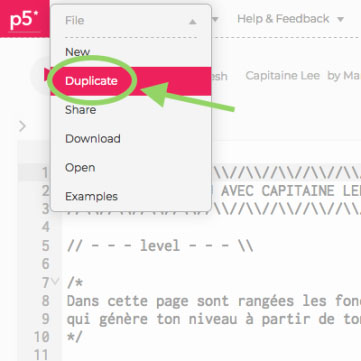Click the Help & Feedback down arrow
The width and height of the screenshot is (361, 361).
click(x=340, y=19)
